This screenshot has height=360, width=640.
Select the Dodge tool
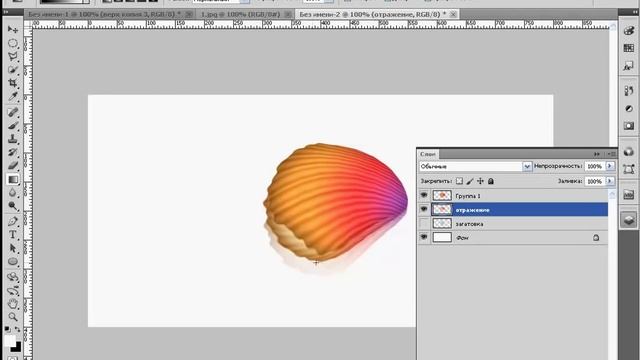(13, 206)
